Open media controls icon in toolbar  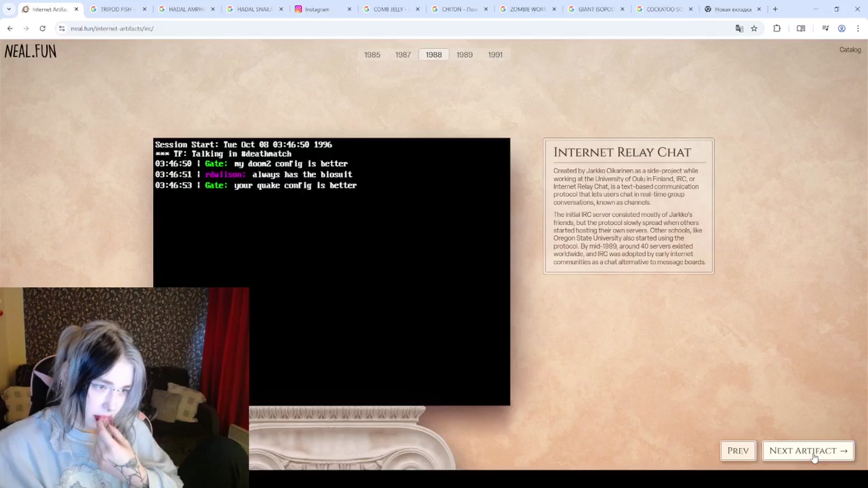(x=826, y=28)
